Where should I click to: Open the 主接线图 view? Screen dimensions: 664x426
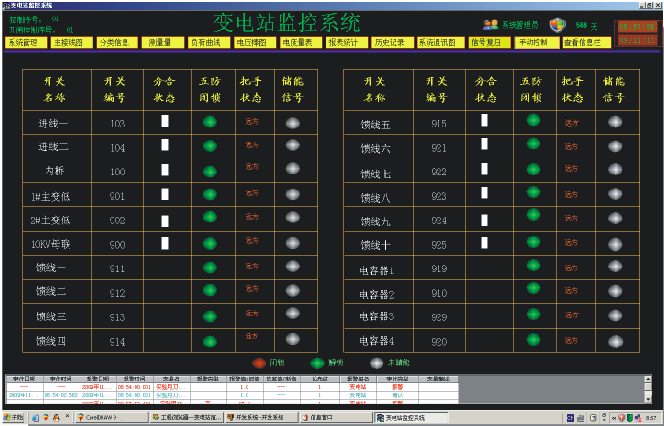[68, 43]
